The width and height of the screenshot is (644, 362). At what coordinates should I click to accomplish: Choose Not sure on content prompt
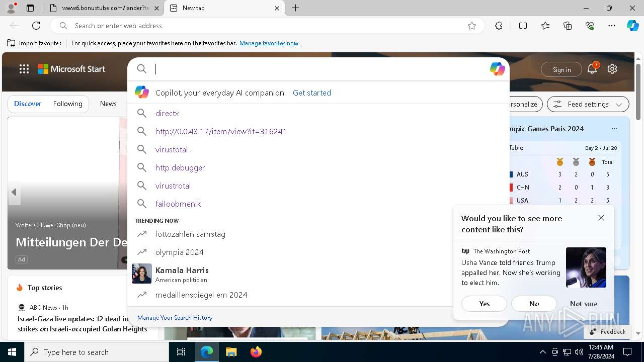point(584,304)
